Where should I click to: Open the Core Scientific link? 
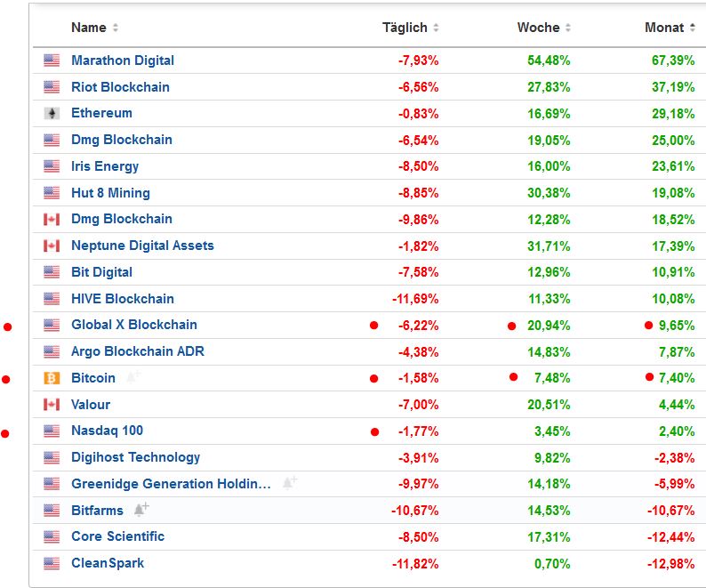pos(117,536)
